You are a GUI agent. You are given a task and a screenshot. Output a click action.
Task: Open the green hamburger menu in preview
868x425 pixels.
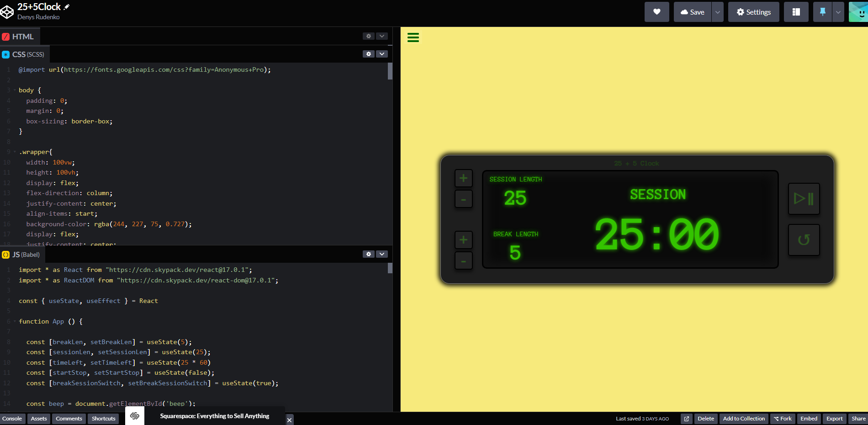(x=413, y=37)
